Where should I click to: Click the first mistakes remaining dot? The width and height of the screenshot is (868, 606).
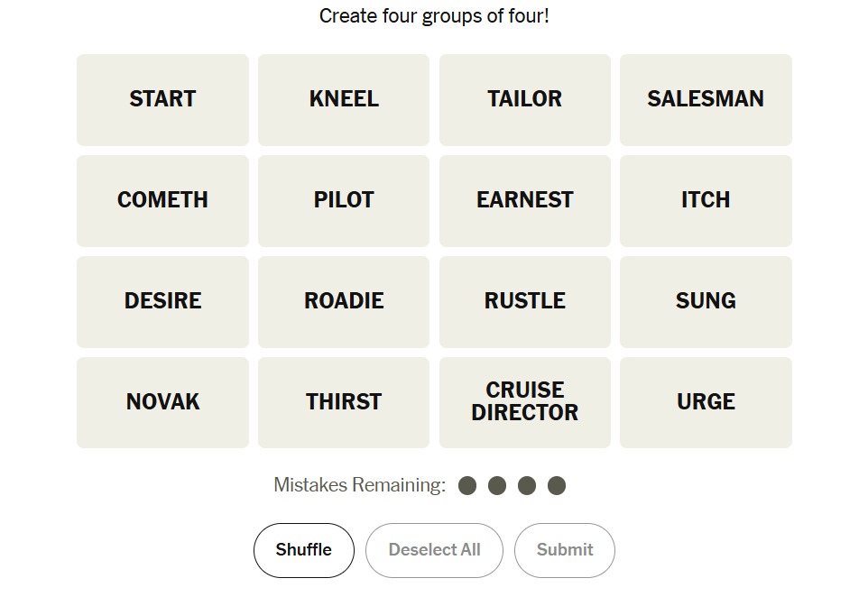point(467,486)
